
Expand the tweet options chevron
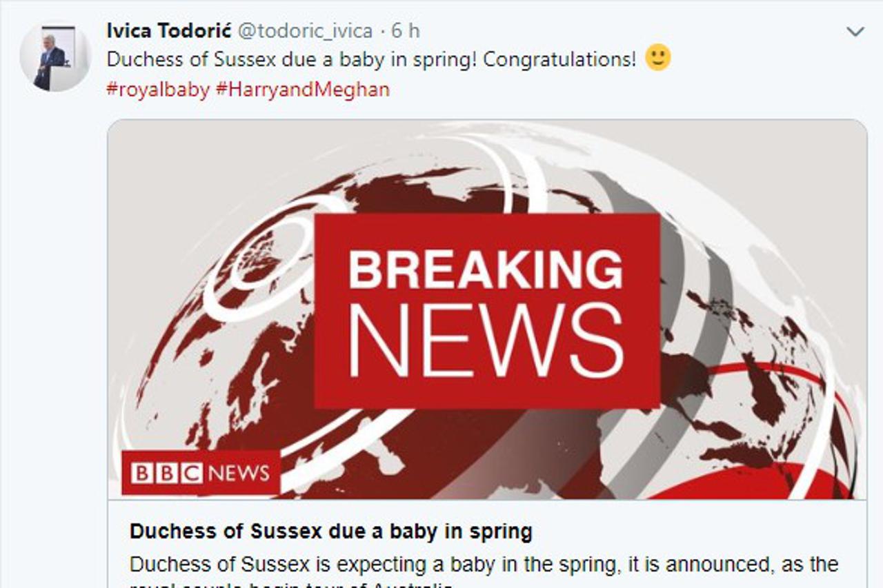point(855,32)
